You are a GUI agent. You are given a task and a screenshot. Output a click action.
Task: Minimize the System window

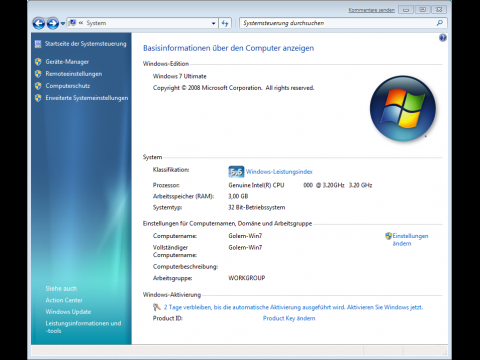click(406, 10)
